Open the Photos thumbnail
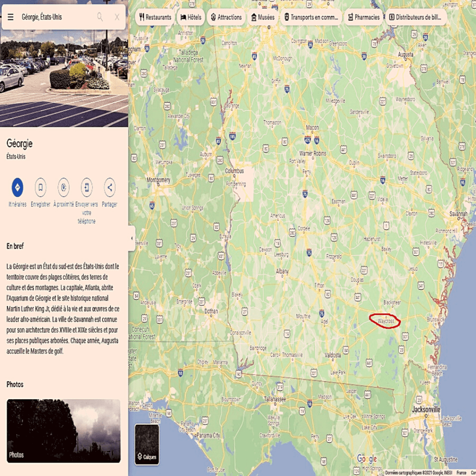 click(x=63, y=431)
